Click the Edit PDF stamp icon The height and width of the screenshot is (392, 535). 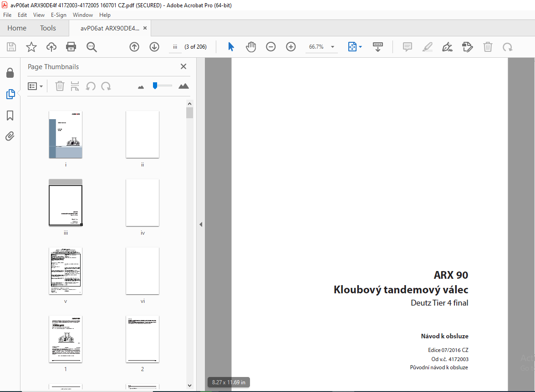click(468, 47)
